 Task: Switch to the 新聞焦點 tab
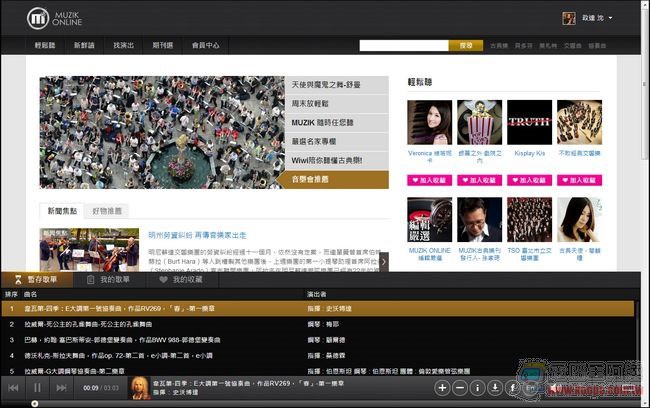tap(62, 211)
